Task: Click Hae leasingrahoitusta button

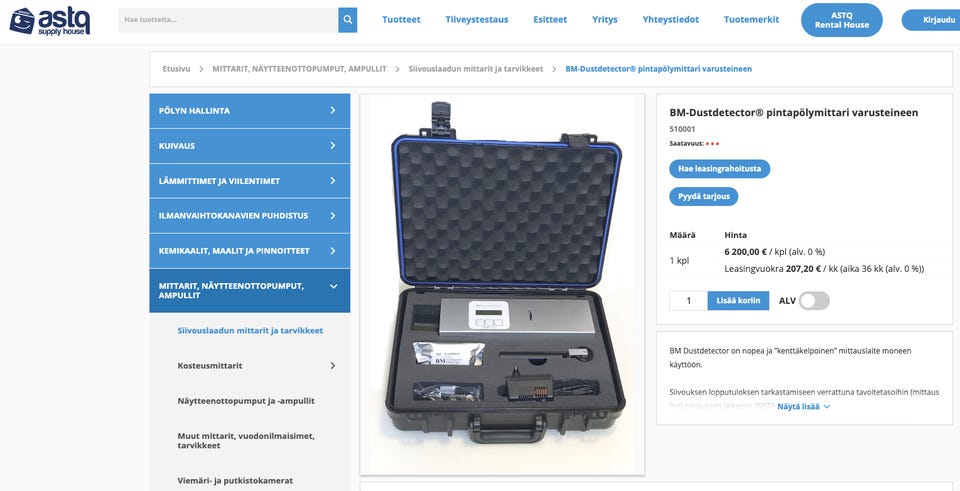Action: tap(719, 168)
